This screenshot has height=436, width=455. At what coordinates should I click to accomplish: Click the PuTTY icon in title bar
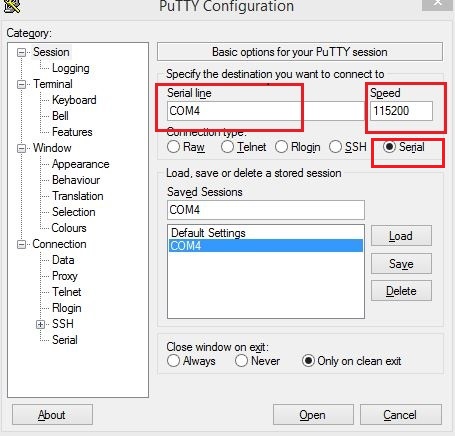(12, 6)
